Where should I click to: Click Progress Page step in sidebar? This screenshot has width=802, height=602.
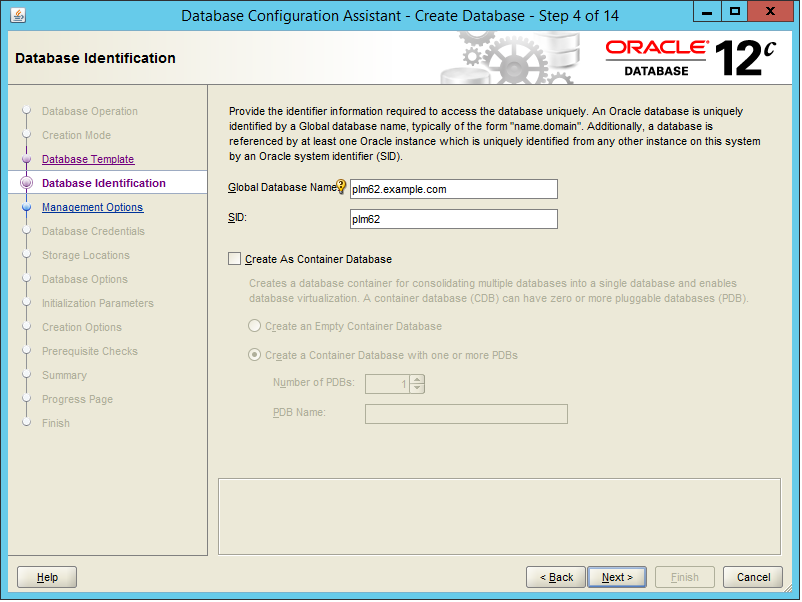point(77,399)
